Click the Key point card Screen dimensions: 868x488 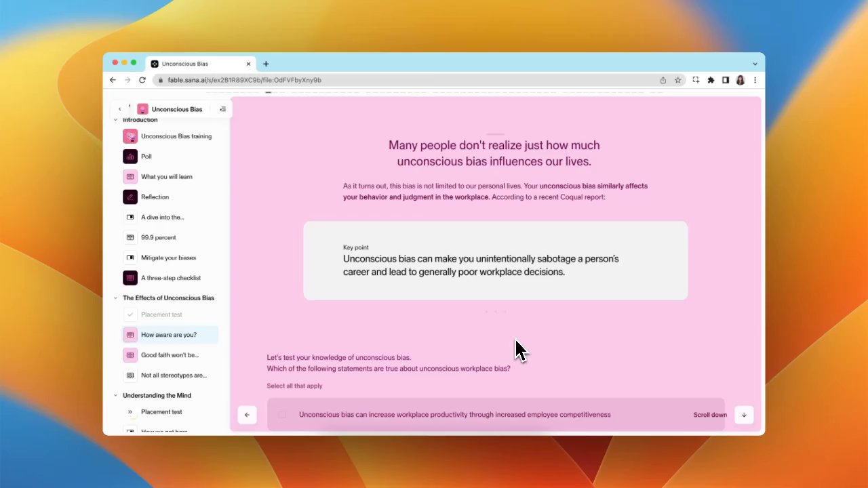[x=495, y=261]
